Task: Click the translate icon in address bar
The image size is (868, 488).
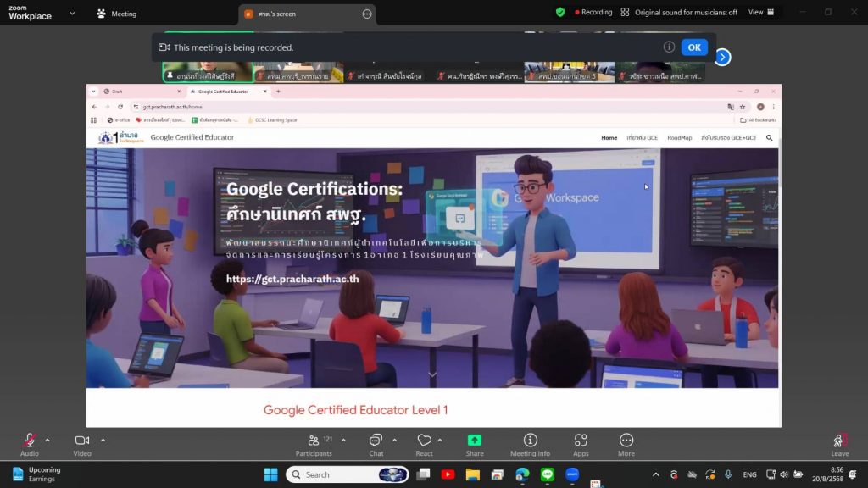Action: point(731,107)
